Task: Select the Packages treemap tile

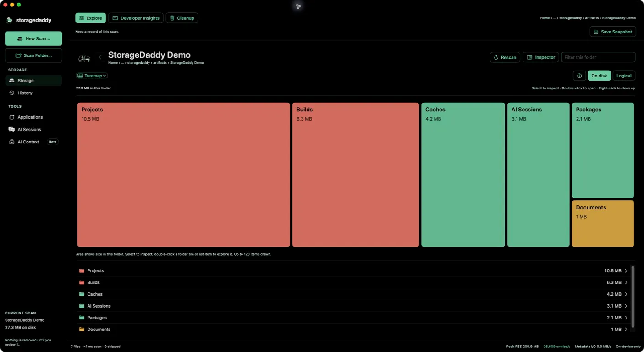Action: coord(603,150)
